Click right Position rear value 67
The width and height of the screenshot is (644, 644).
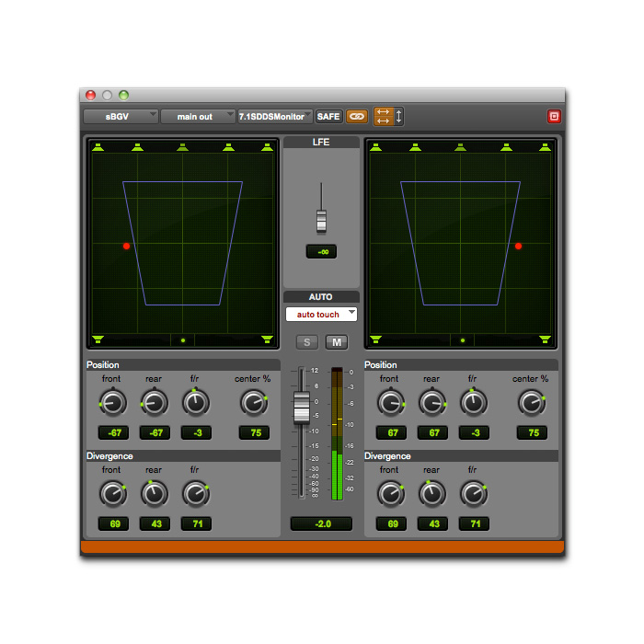pyautogui.click(x=433, y=432)
